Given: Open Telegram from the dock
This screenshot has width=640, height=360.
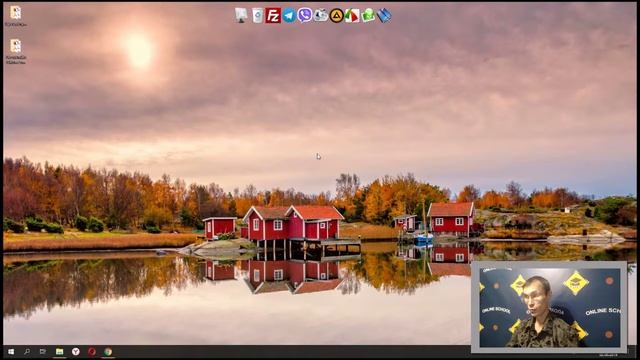Looking at the screenshot, I should click(289, 16).
